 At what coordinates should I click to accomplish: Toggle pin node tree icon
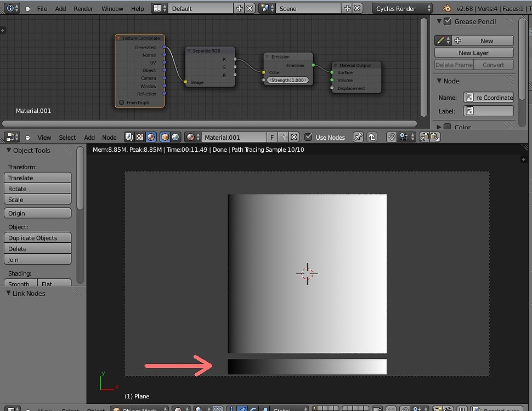[x=358, y=137]
